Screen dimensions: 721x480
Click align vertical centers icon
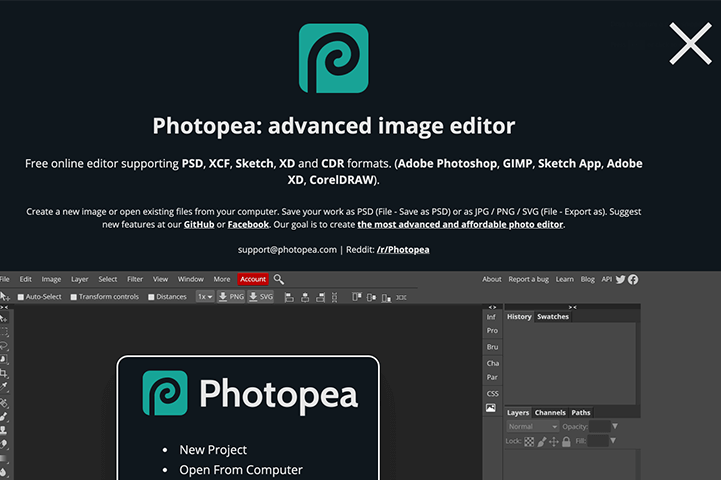tap(372, 297)
